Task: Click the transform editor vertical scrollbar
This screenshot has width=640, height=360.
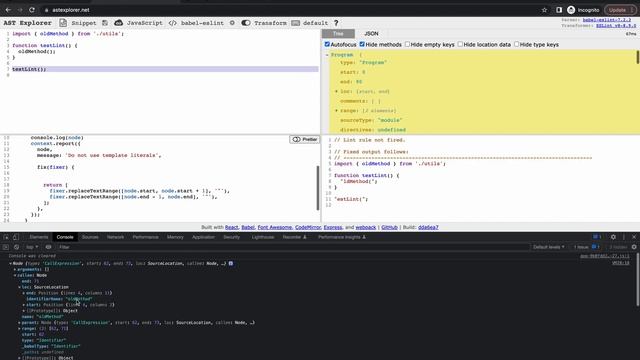Action: pos(318,188)
